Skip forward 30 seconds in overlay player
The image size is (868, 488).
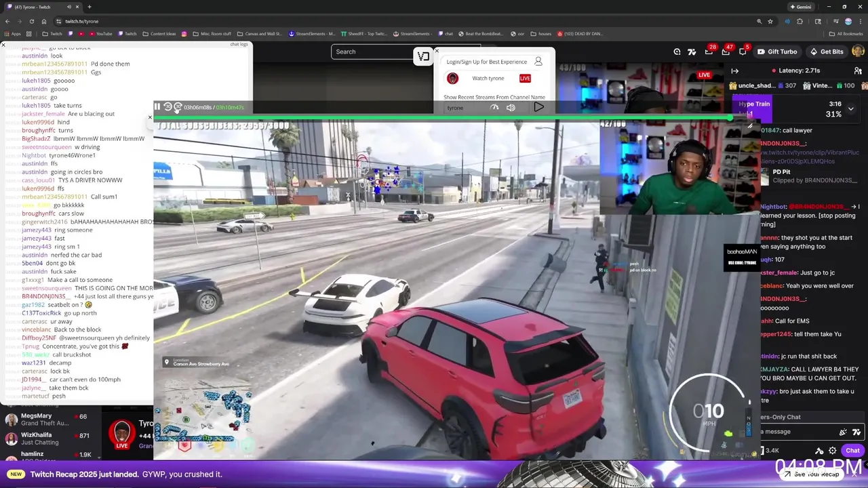(178, 107)
